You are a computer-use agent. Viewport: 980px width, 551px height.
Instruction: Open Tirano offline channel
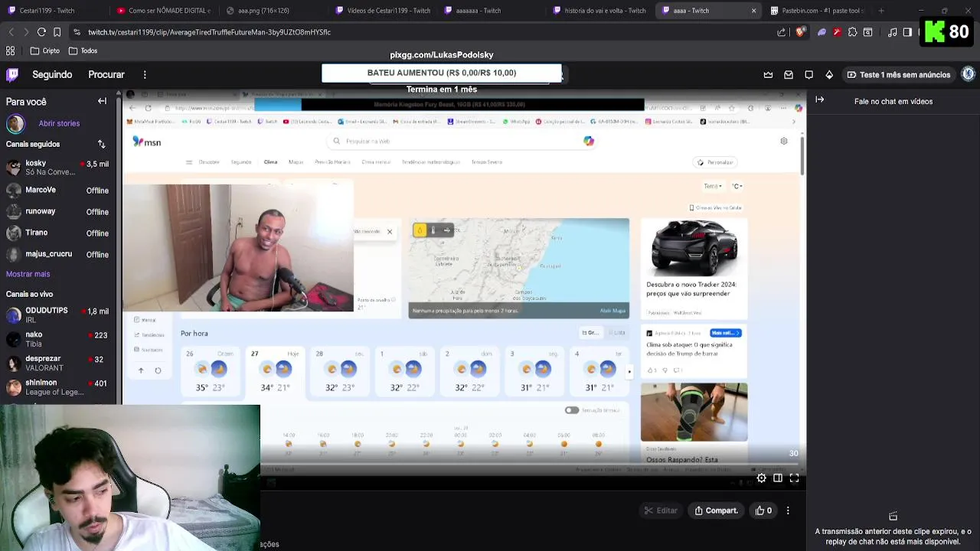tap(58, 233)
